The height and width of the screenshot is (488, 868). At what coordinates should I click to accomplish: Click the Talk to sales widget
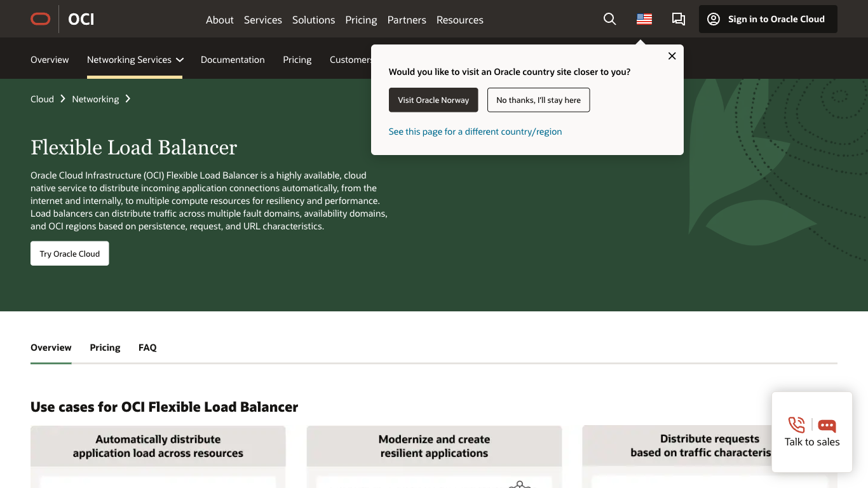(811, 432)
